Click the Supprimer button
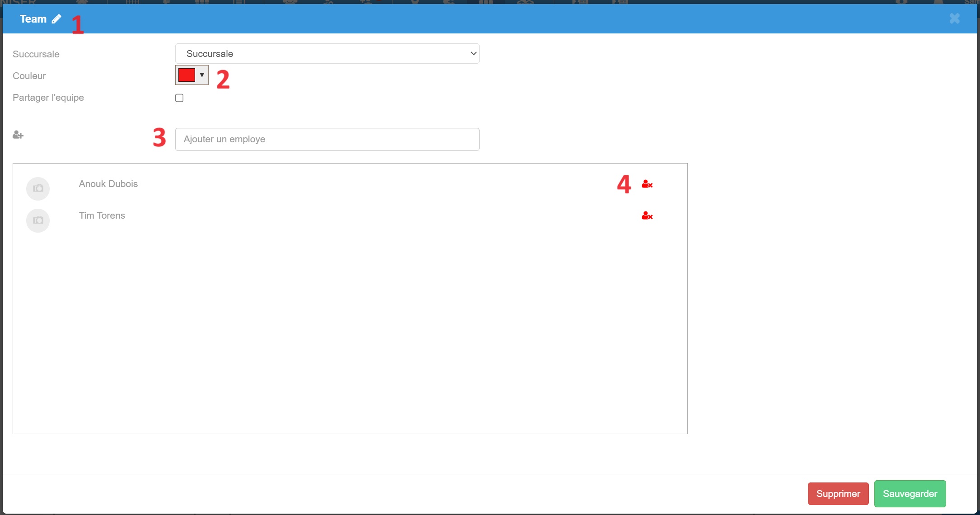The image size is (980, 515). pos(838,494)
